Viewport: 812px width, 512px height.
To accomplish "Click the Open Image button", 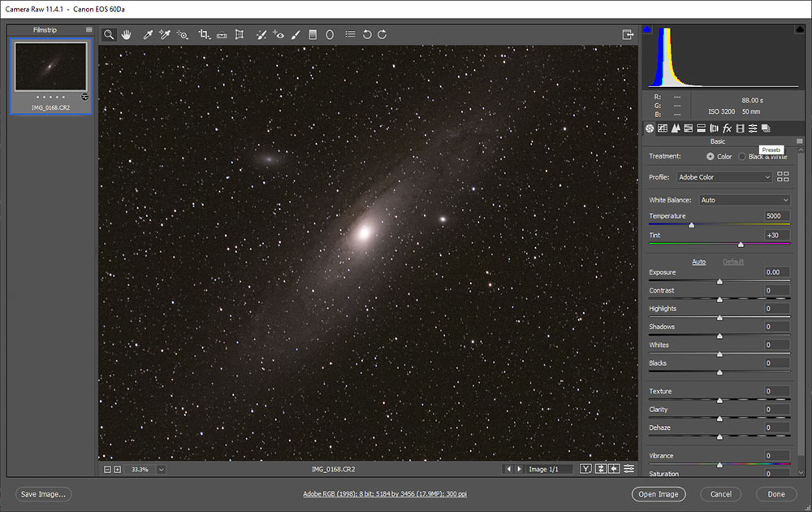I will click(x=659, y=494).
